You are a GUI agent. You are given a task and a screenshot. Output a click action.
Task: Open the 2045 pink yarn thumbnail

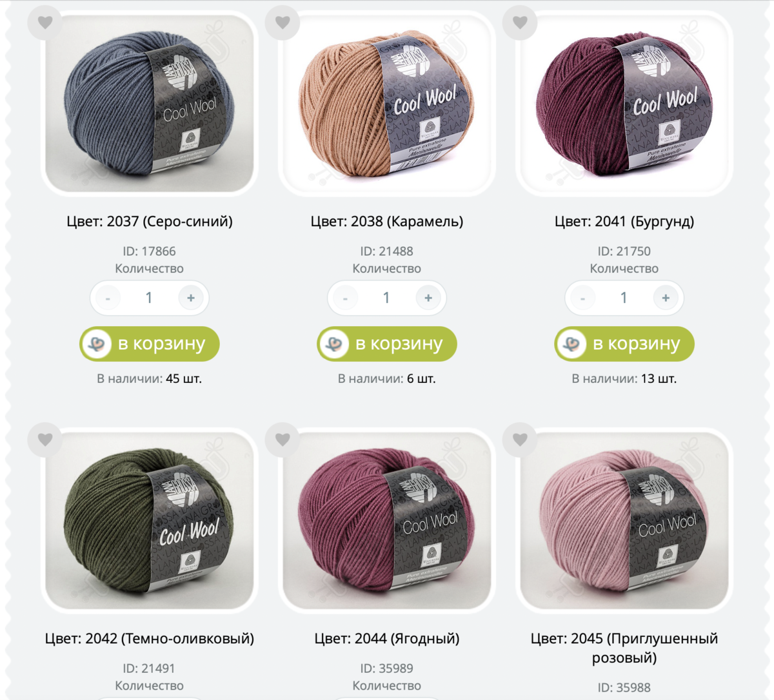pos(624,521)
